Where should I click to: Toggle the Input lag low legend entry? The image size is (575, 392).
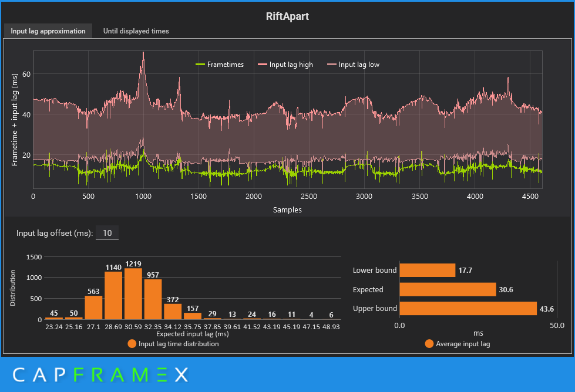pos(353,65)
